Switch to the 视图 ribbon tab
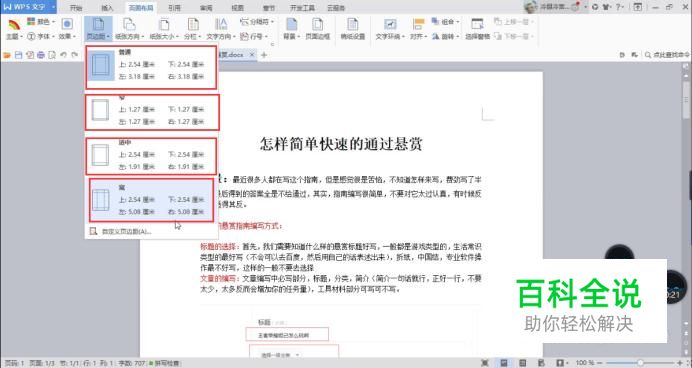692x368 pixels. [237, 8]
